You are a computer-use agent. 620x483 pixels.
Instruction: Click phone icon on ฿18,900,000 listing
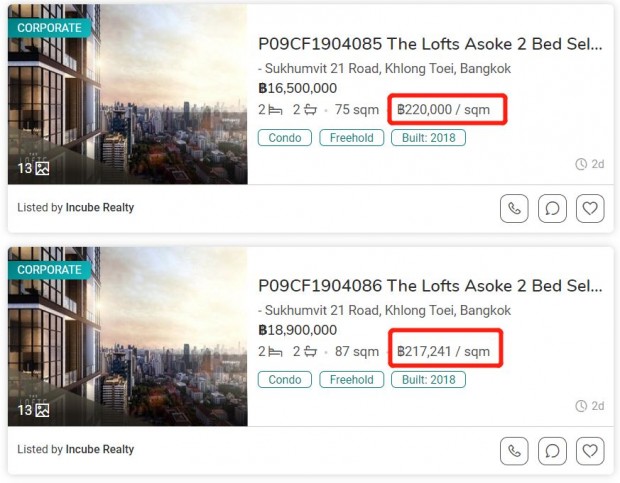coord(514,451)
